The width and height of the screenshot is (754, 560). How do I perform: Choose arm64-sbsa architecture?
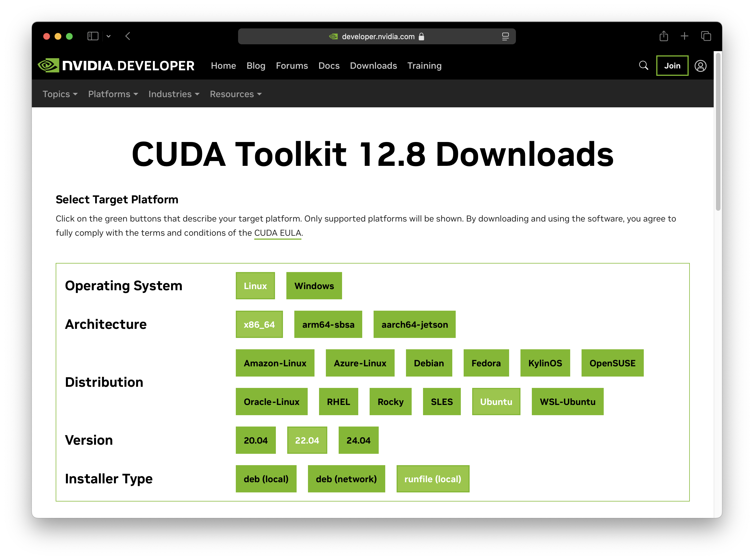[328, 324]
